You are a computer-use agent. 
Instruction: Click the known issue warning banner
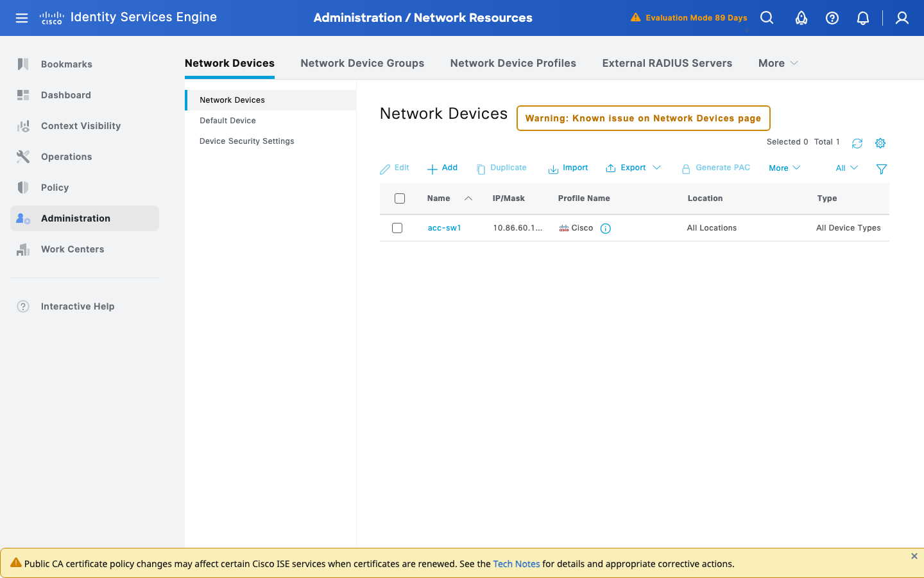pyautogui.click(x=644, y=118)
